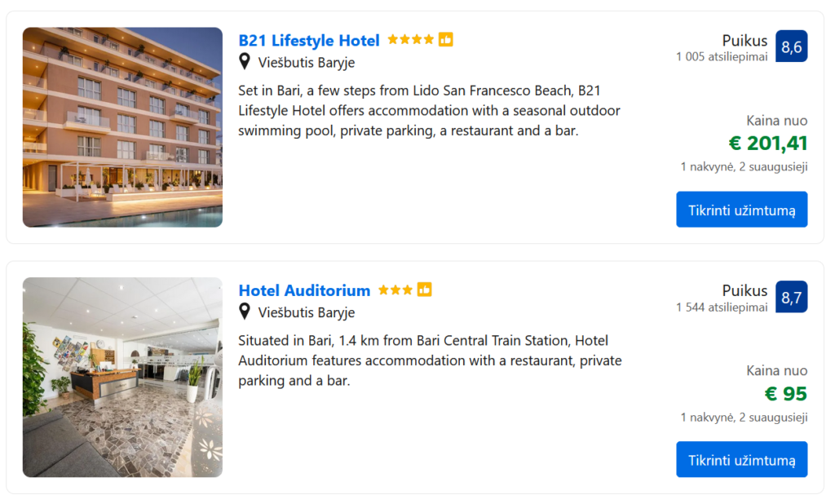The width and height of the screenshot is (835, 504).
Task: Open the Hotel Auditorium title link
Action: 304,290
